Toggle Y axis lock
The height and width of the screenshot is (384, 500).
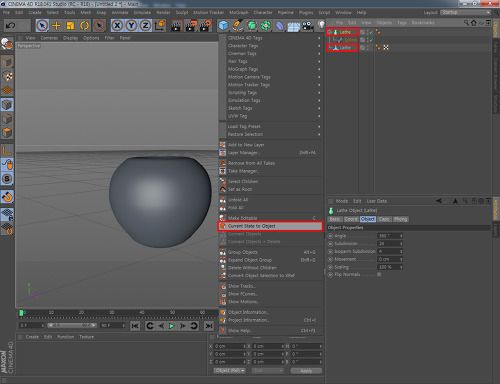click(131, 25)
